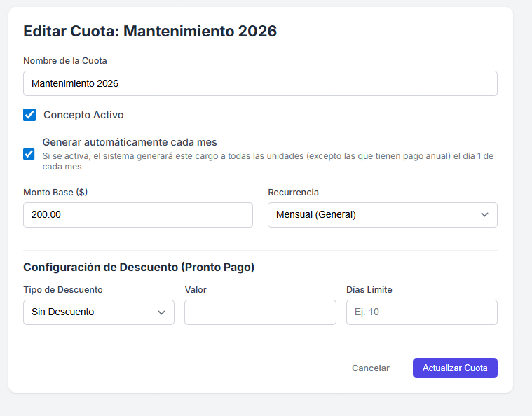The height and width of the screenshot is (416, 532).
Task: Click the Nombre de la Cuota text field
Action: click(x=260, y=83)
